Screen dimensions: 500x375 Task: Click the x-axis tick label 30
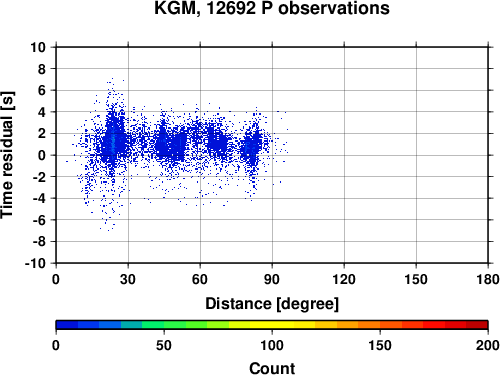pyautogui.click(x=128, y=279)
